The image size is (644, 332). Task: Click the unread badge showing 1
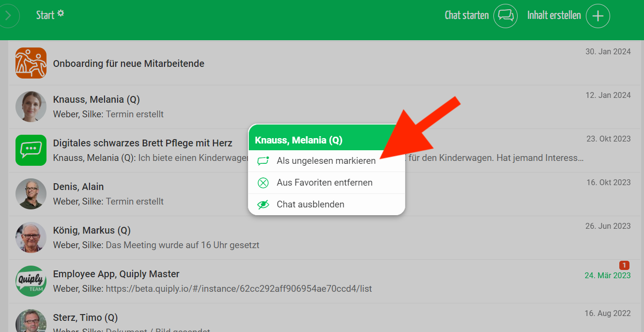tap(624, 265)
